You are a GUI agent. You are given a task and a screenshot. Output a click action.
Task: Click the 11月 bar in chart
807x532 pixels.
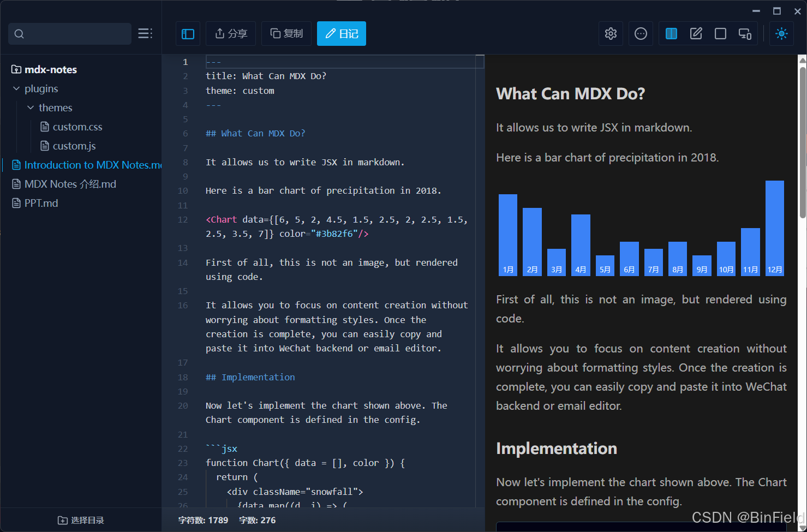click(x=750, y=252)
